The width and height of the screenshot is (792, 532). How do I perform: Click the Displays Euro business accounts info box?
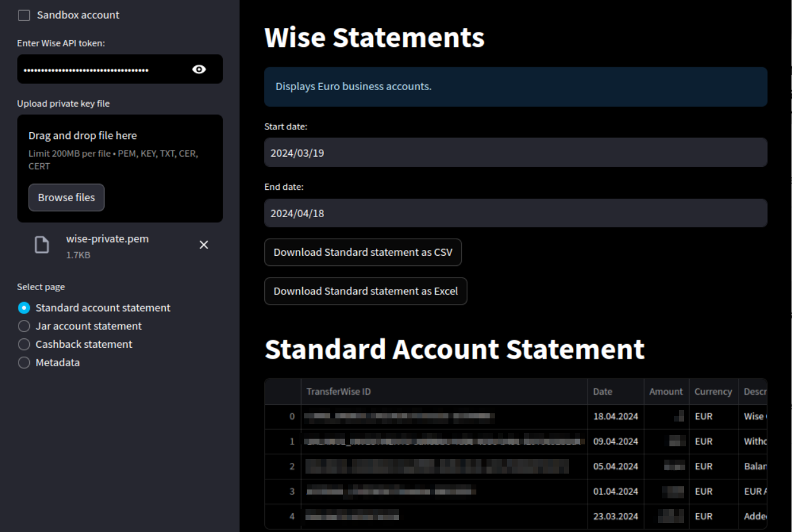pos(516,86)
